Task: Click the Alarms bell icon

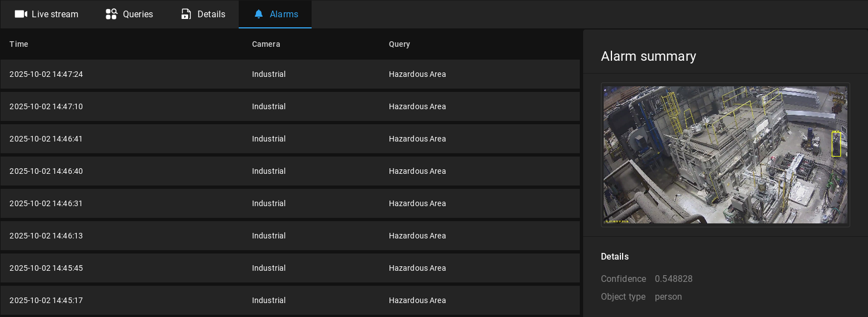Action: pyautogui.click(x=259, y=14)
